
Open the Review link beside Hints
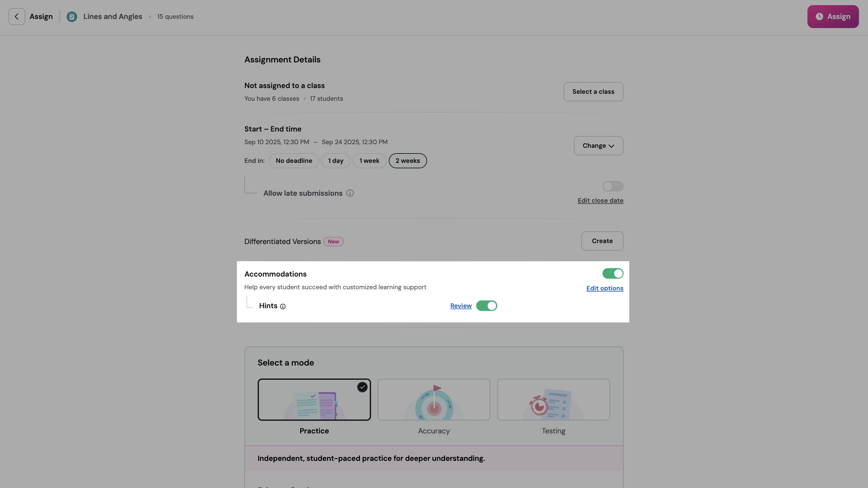coord(461,306)
